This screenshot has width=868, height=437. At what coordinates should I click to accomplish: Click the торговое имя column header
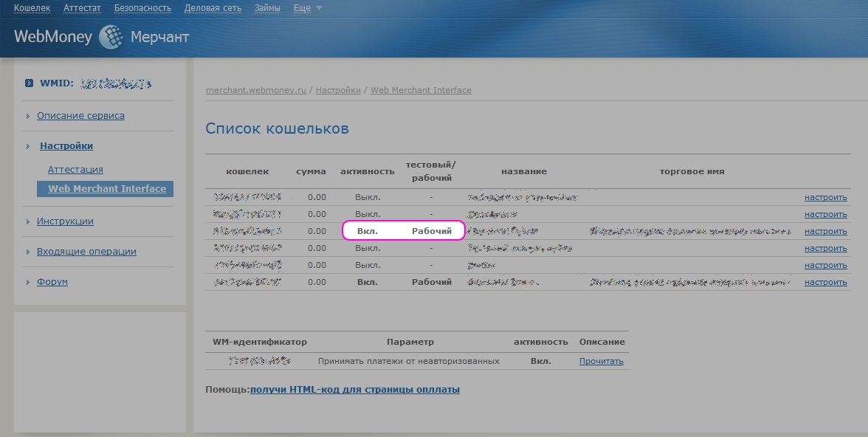692,172
